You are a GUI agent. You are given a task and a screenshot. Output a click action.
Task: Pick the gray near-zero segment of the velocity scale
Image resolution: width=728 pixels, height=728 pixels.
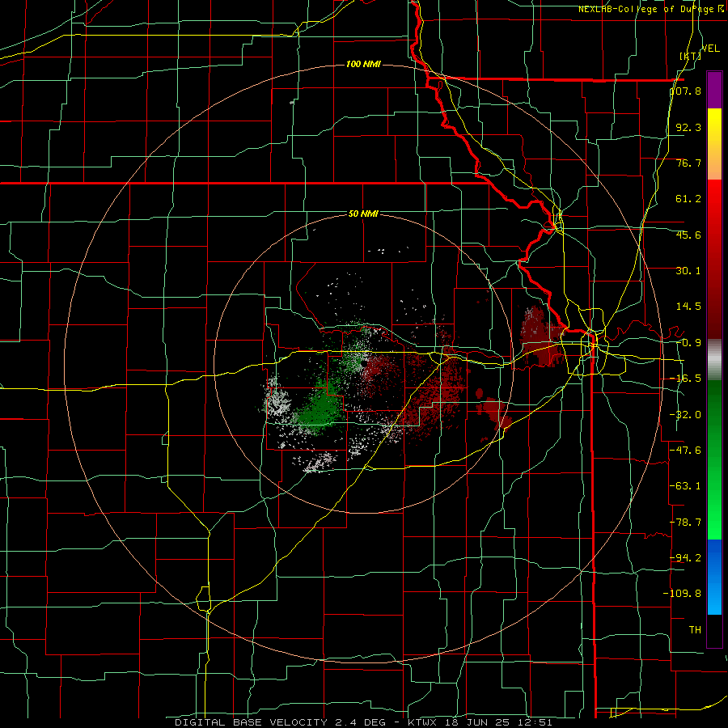point(714,360)
